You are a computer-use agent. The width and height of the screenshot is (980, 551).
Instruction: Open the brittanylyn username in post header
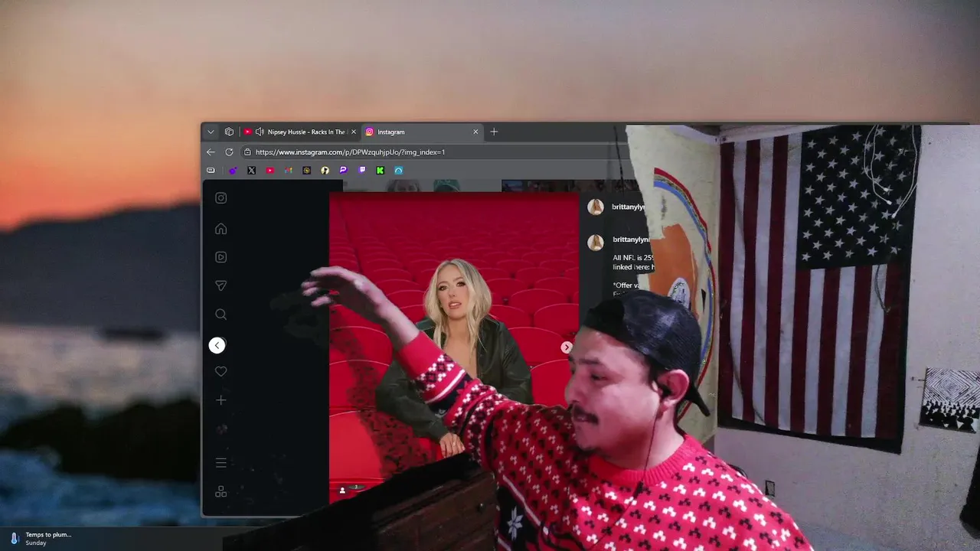[629, 207]
